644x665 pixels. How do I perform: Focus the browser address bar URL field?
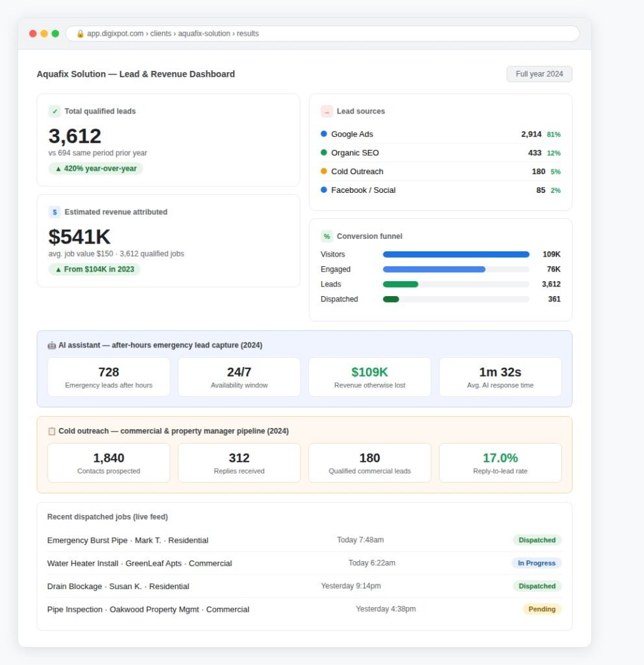tap(323, 34)
